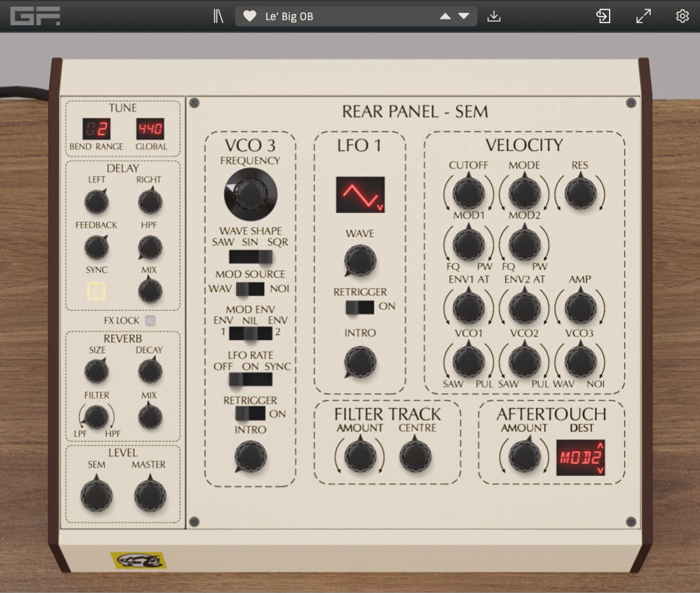
Task: Expand the interface with the resize arrows icon
Action: [642, 15]
